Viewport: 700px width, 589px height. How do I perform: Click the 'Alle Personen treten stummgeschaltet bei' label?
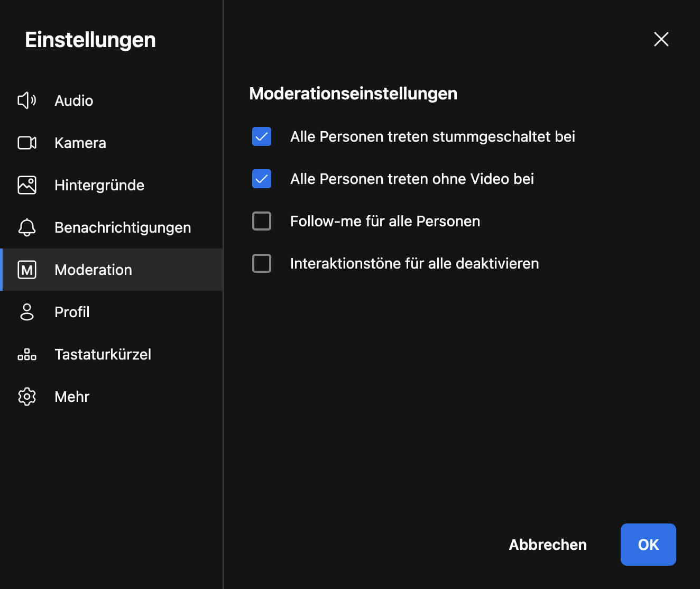pos(432,136)
